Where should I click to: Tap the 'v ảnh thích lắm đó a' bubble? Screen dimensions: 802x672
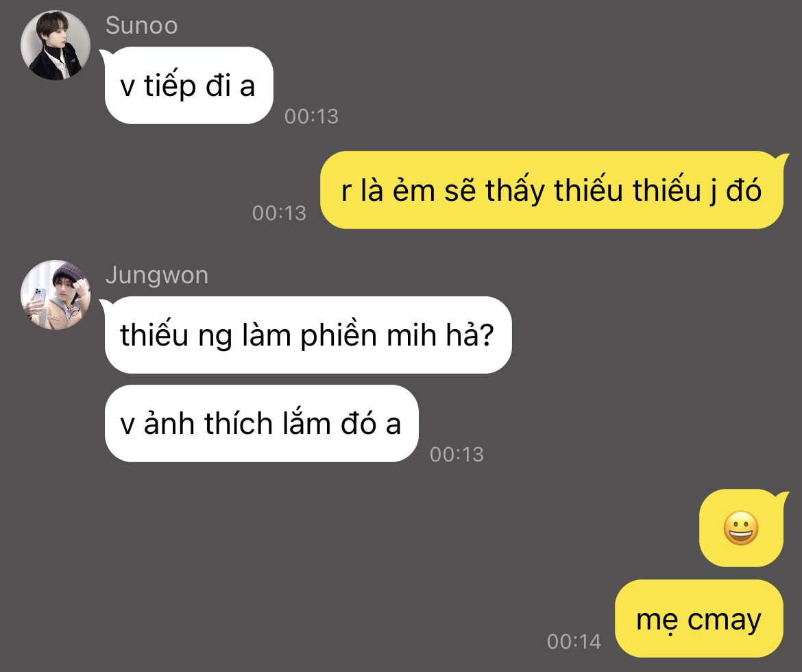click(x=261, y=423)
